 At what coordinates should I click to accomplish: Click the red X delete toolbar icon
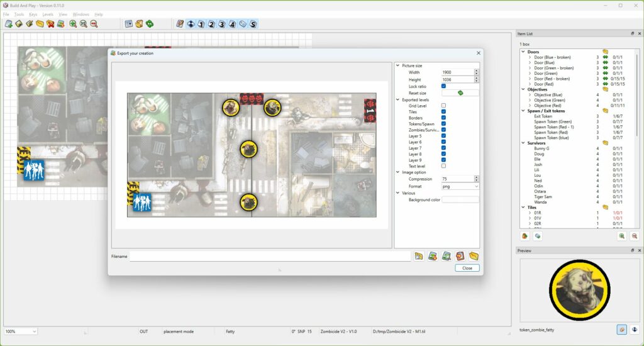50,24
